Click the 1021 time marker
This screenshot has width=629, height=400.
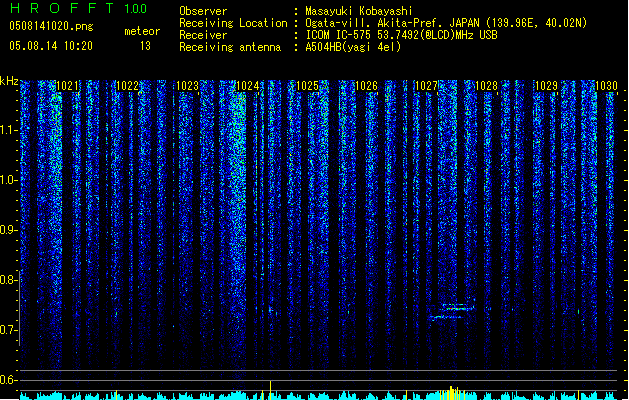[x=67, y=86]
